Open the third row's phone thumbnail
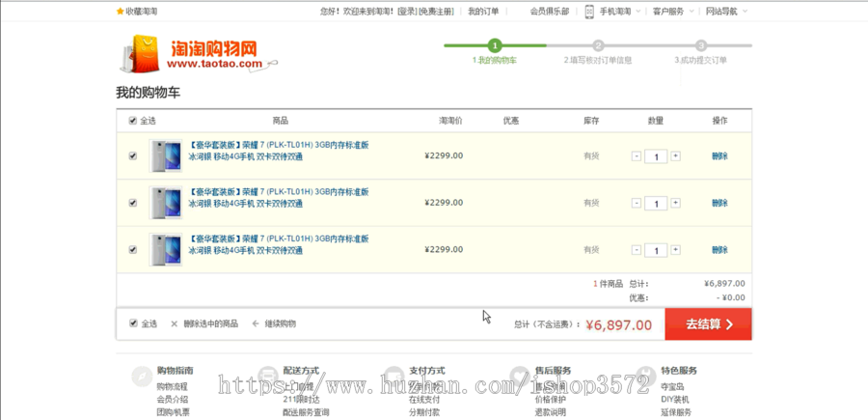Image resolution: width=868 pixels, height=420 pixels. click(166, 249)
